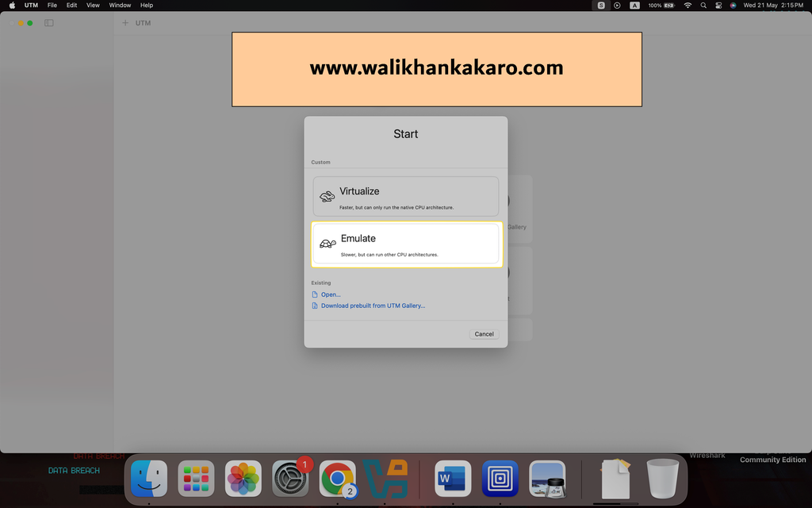812x508 pixels.
Task: Open the Trash in the Dock
Action: [x=662, y=479]
